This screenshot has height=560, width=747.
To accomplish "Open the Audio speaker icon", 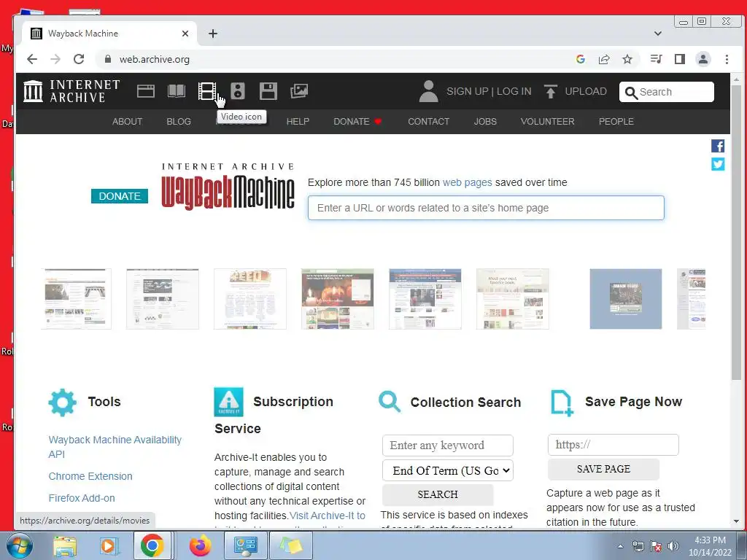I will pos(238,91).
